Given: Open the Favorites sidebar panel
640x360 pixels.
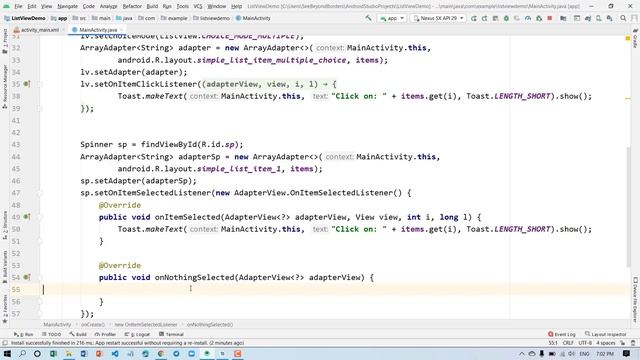Looking at the screenshot, I should pos(5,309).
